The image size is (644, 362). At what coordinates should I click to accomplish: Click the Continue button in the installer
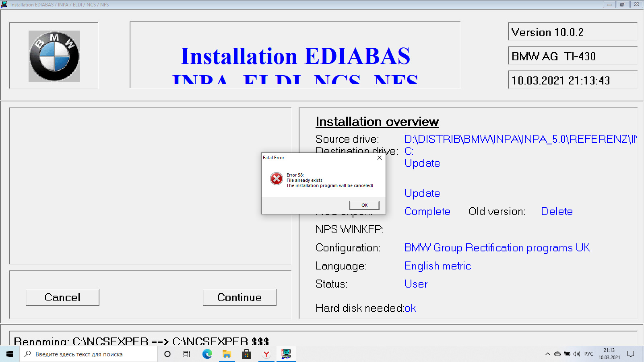pyautogui.click(x=239, y=297)
